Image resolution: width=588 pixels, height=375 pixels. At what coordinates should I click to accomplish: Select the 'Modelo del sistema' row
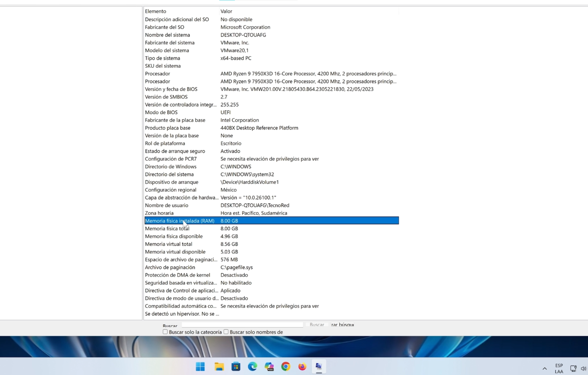(x=272, y=50)
